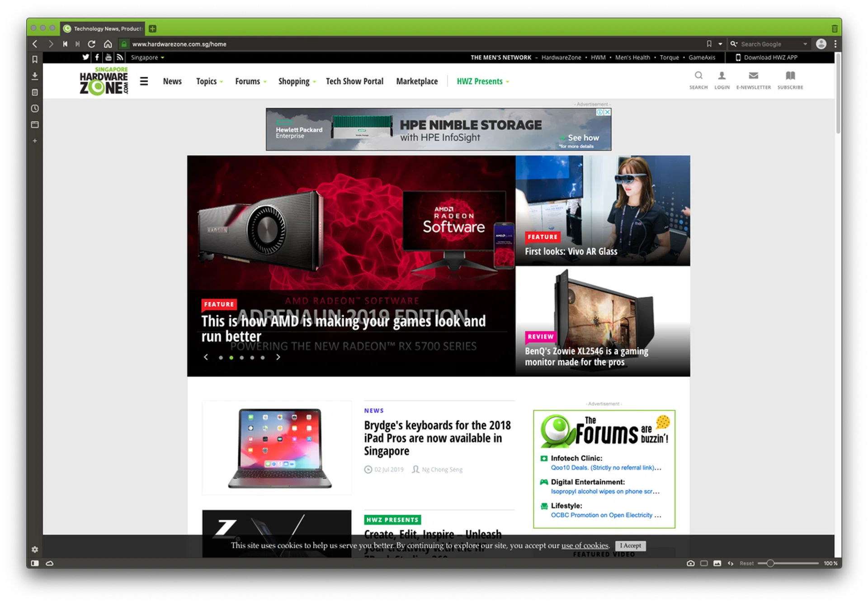Expand the Singapore region dropdown
This screenshot has height=603, width=868.
147,57
